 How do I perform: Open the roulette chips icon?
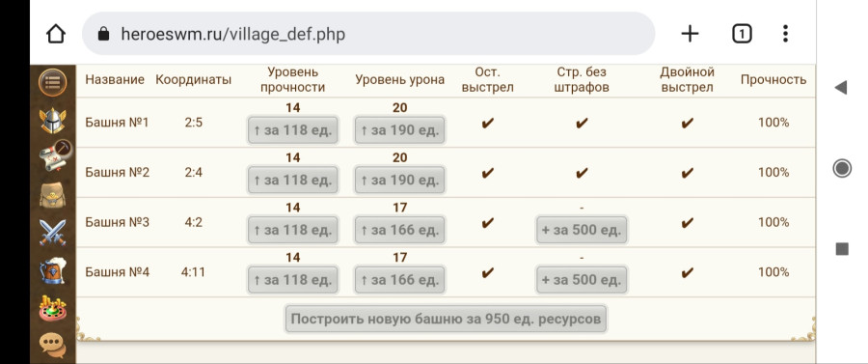53,308
